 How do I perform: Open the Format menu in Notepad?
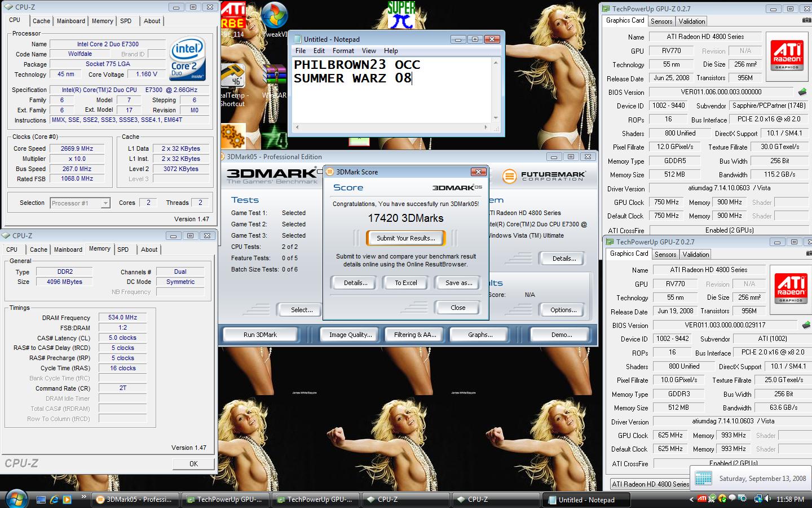click(343, 51)
